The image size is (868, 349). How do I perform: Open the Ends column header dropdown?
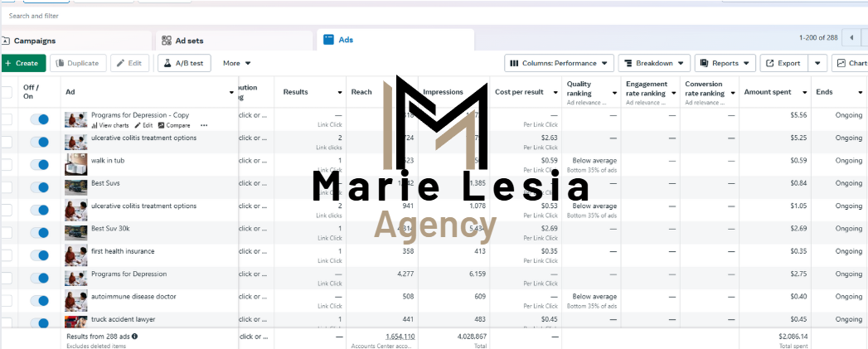861,92
